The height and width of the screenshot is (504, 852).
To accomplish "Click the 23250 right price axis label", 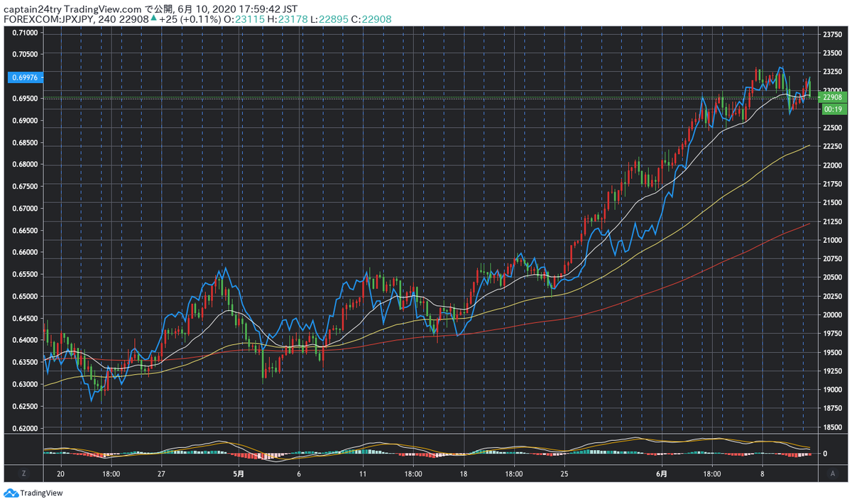I will click(x=833, y=72).
